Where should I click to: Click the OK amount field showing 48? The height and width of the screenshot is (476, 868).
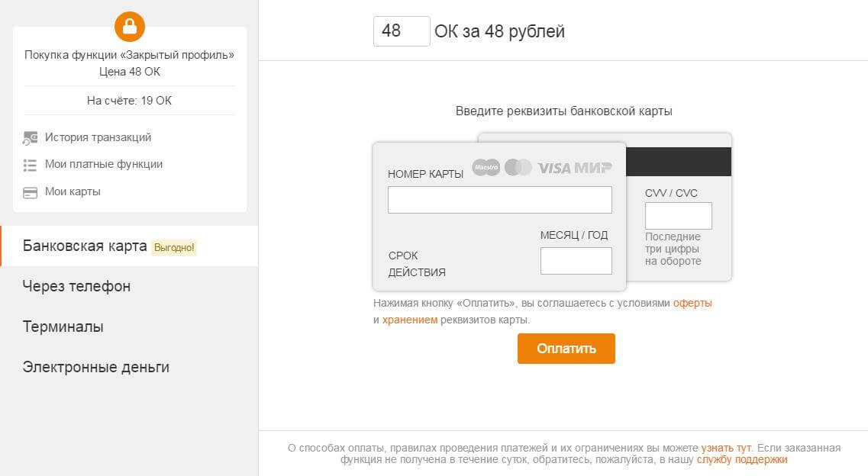pyautogui.click(x=401, y=31)
